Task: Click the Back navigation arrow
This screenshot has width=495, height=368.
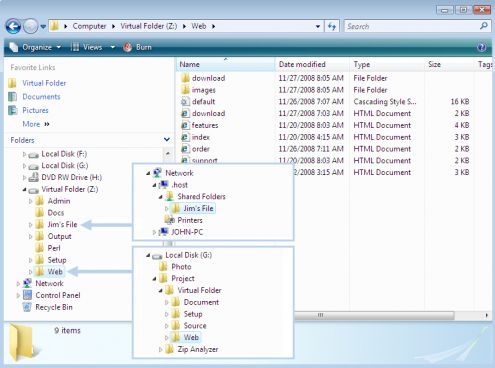Action: pyautogui.click(x=13, y=26)
